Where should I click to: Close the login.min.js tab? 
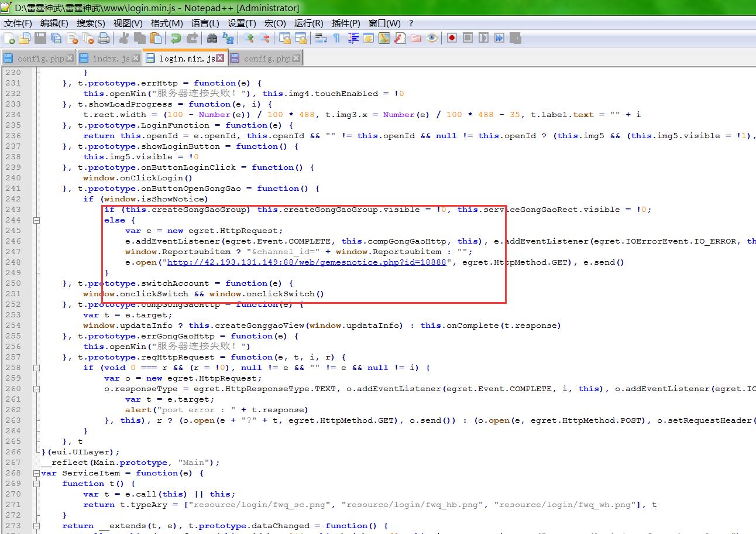(220, 59)
